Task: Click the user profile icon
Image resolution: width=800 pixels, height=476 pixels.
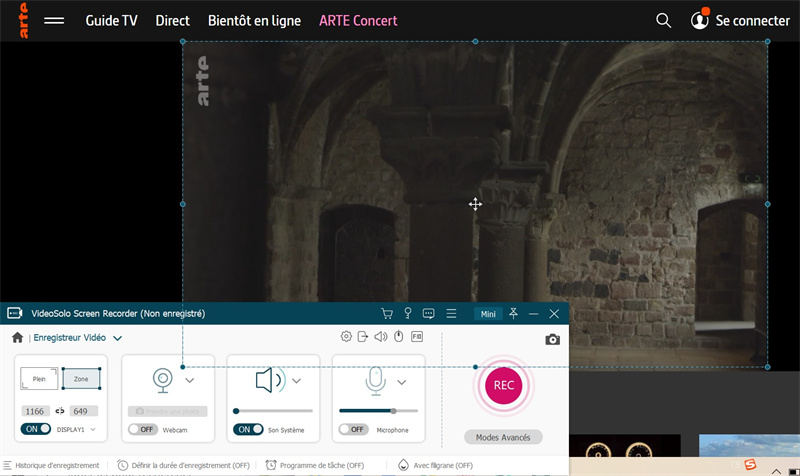Action: 699,20
